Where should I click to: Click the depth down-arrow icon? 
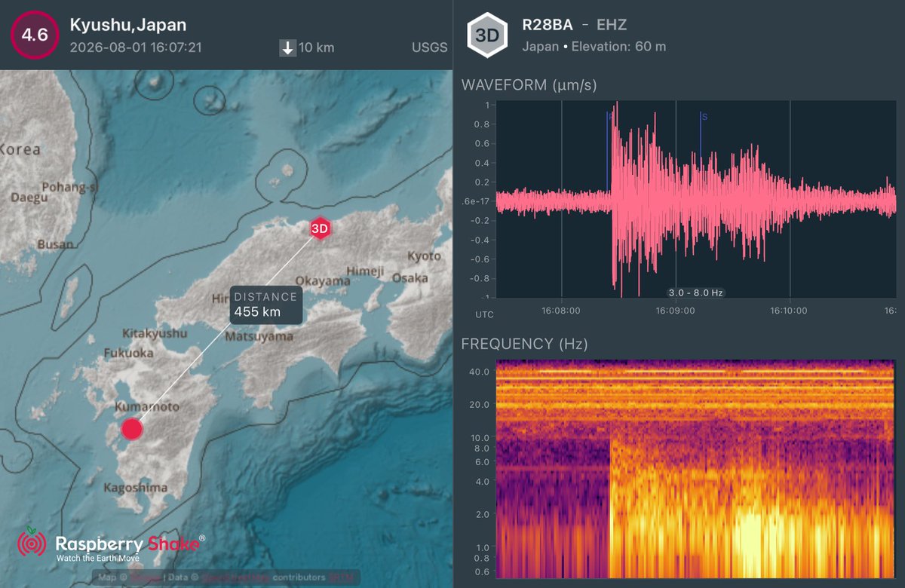pyautogui.click(x=287, y=48)
